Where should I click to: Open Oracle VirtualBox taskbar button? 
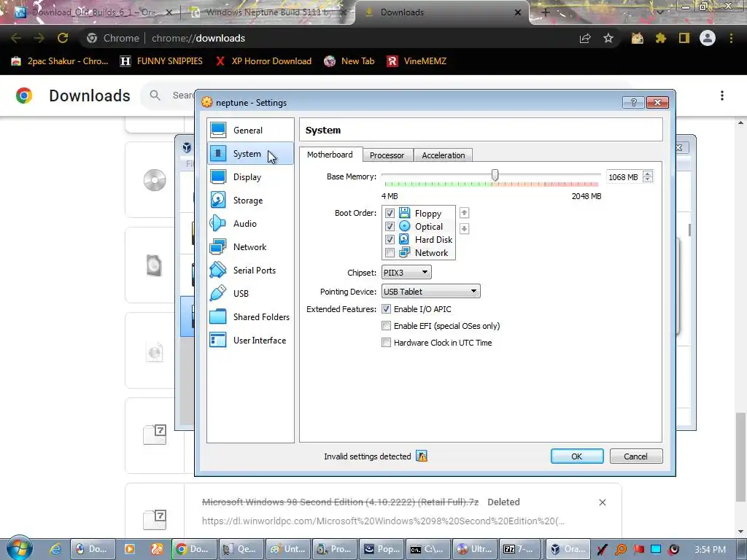568,549
